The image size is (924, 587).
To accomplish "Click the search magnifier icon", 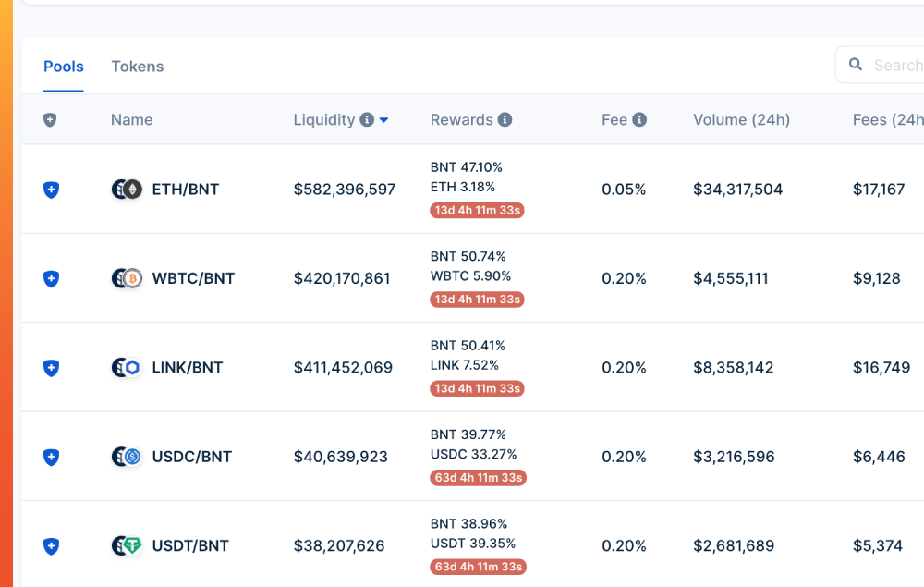I will coord(856,64).
